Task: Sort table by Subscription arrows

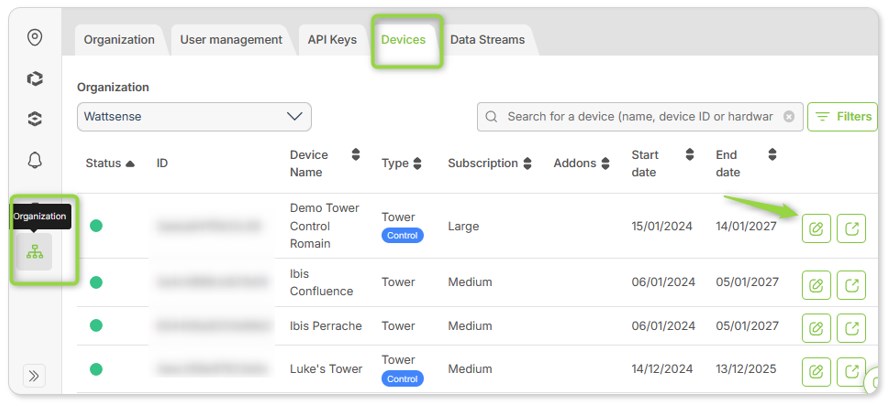Action: [x=527, y=163]
